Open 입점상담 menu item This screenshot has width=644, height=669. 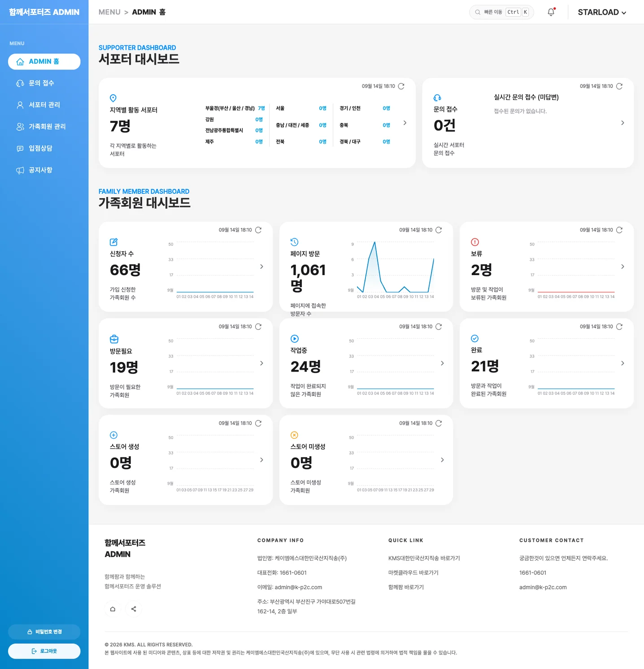[44, 148]
